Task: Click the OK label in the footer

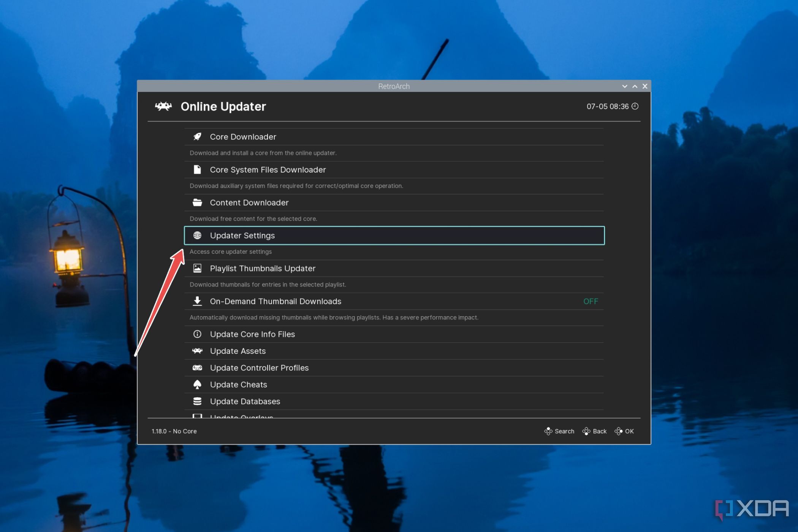Action: [x=629, y=431]
